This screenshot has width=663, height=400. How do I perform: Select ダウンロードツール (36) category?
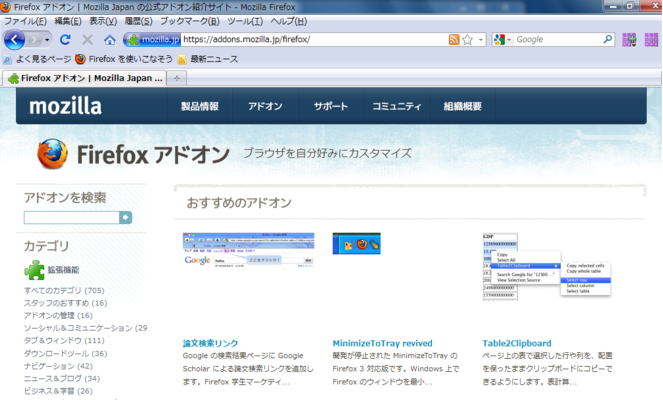[x=66, y=353]
